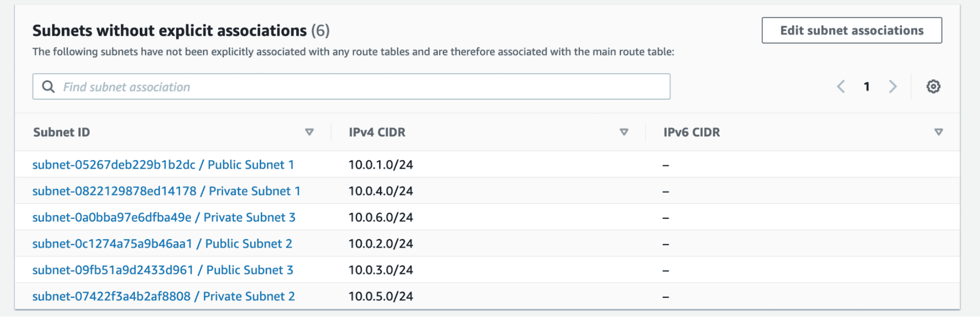
Task: Open table preferences gear icon
Action: tap(933, 87)
